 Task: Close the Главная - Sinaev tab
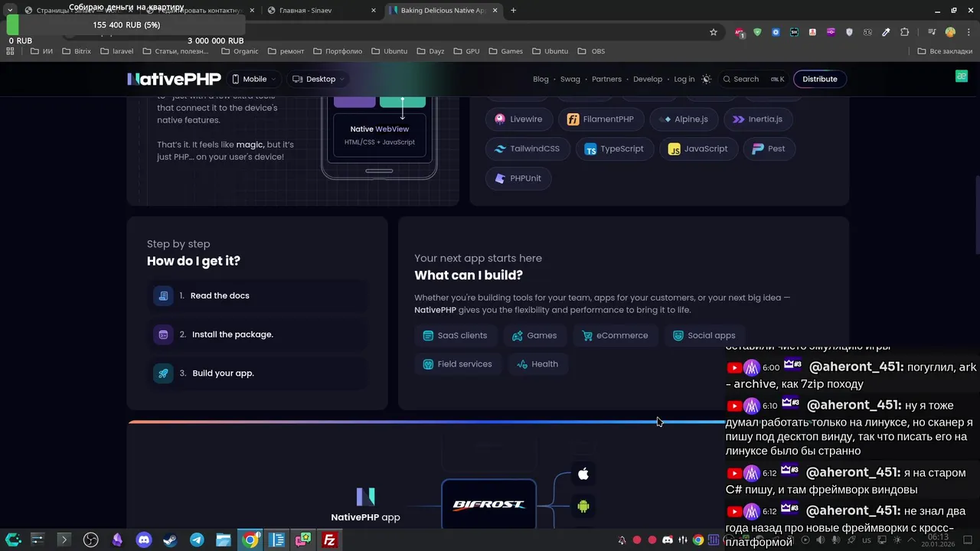pos(374,11)
